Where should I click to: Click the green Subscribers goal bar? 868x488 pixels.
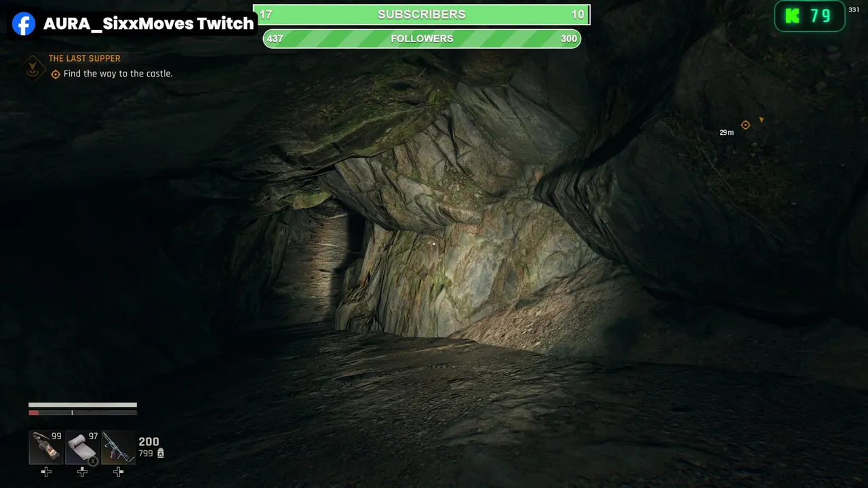[x=422, y=15]
